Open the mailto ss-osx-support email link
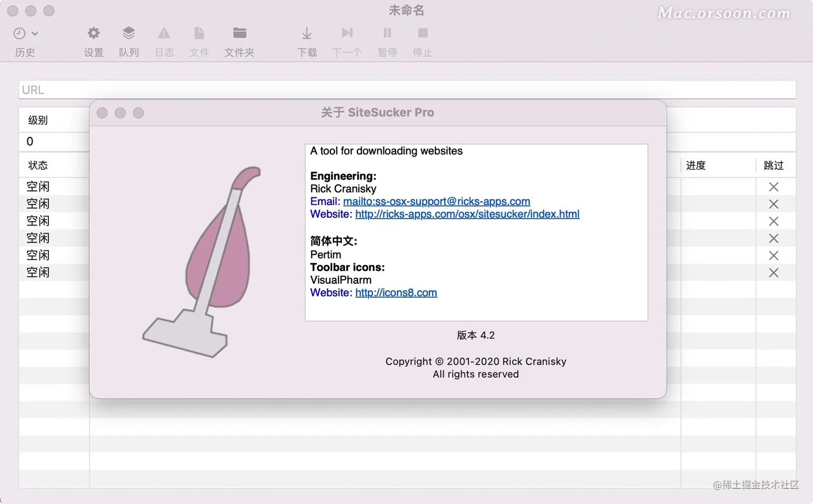Viewport: 813px width, 504px height. [437, 201]
